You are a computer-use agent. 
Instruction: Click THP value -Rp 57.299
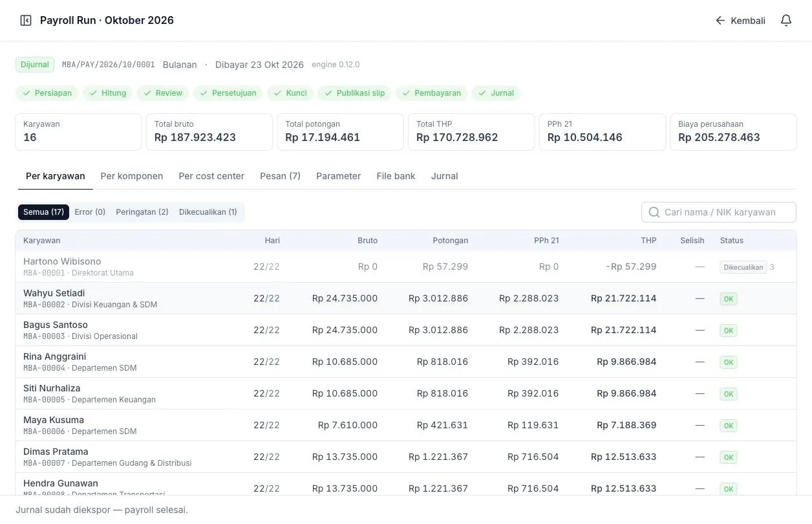pos(631,267)
